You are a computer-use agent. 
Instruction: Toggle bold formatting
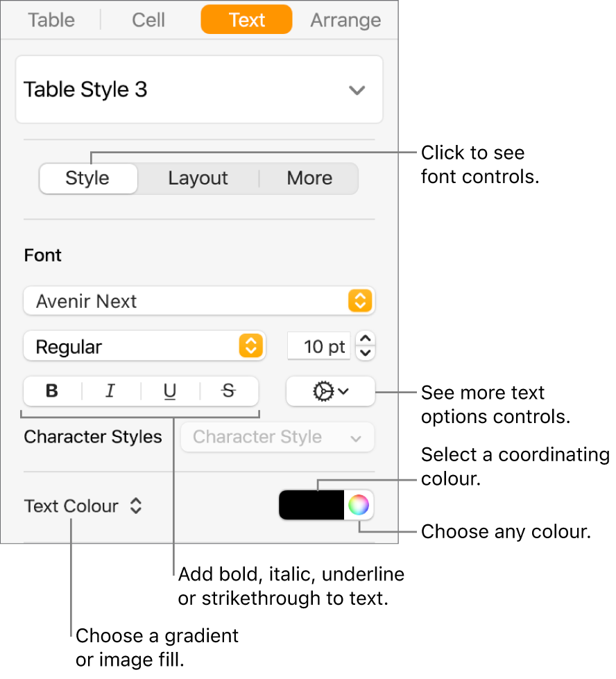pos(52,391)
